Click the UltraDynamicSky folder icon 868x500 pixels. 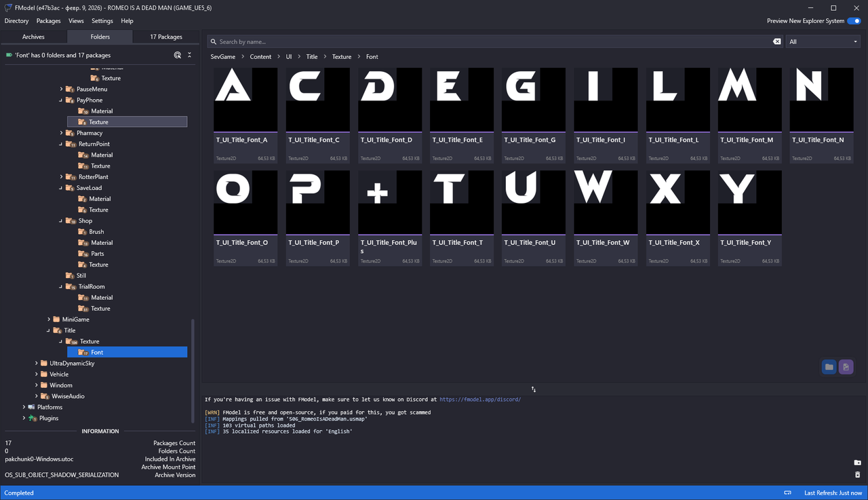pyautogui.click(x=44, y=363)
